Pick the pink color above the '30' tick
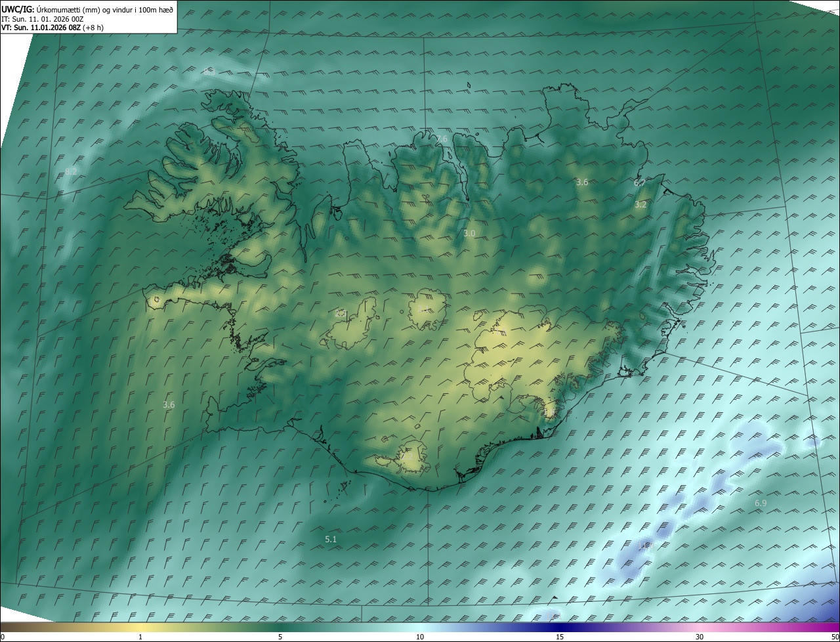Screen dimensions: 840x642 tap(700, 628)
